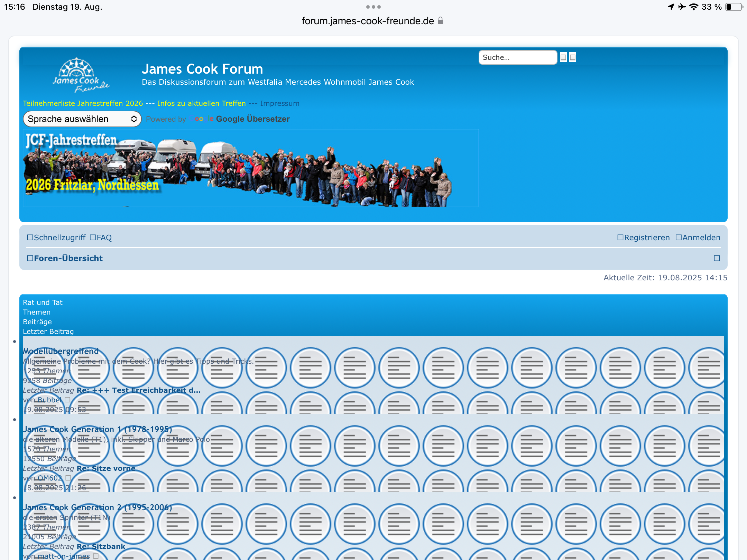Click the small icon after 'von matt-on-james'
This screenshot has height=560, width=747.
[x=96, y=556]
